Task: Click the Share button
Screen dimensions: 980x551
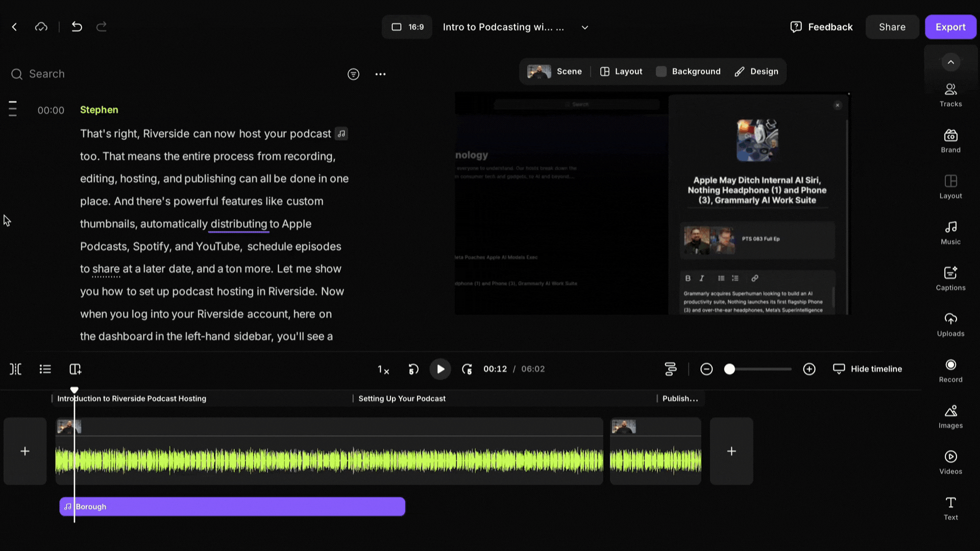Action: (x=892, y=27)
